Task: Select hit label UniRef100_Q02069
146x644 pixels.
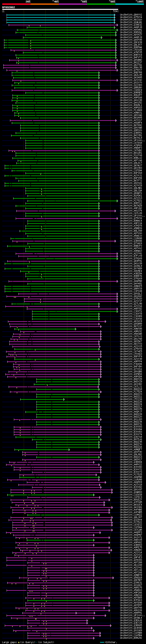Action: (131, 631)
